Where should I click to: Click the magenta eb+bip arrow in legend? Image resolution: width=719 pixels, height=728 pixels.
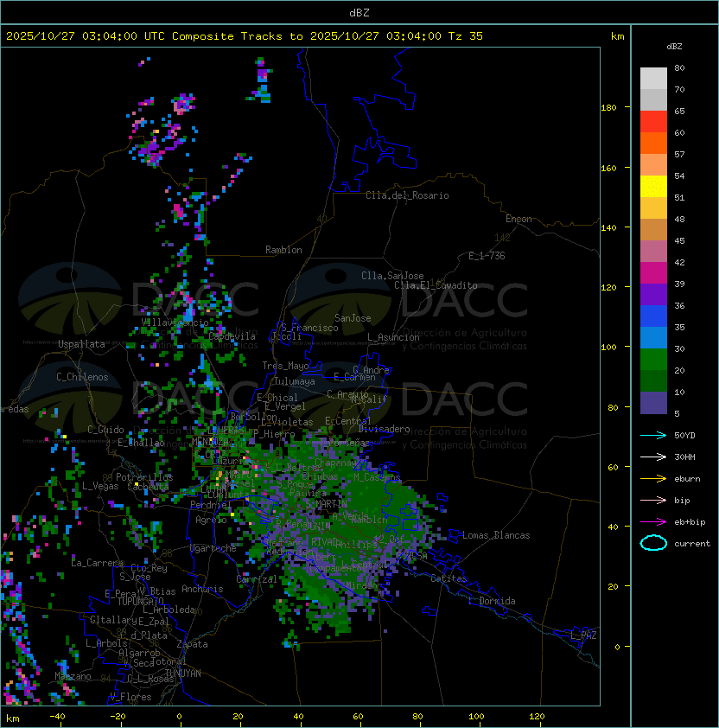coord(653,522)
